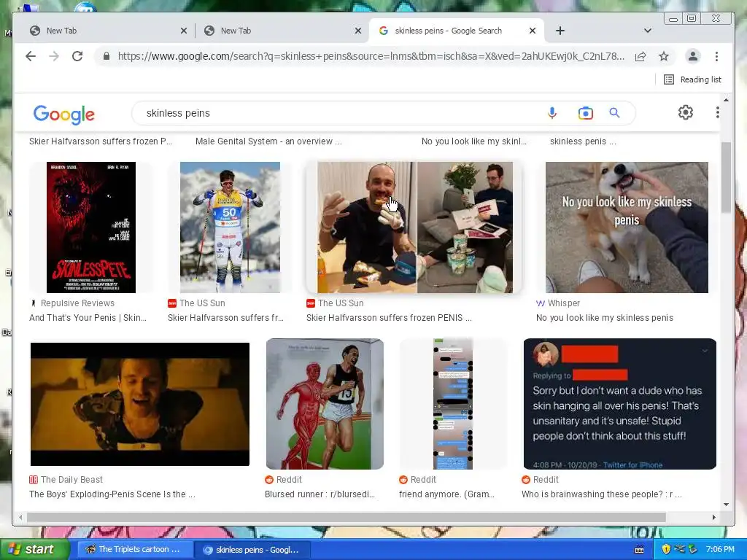Close the first New Tab
Image resolution: width=747 pixels, height=560 pixels.
(183, 31)
